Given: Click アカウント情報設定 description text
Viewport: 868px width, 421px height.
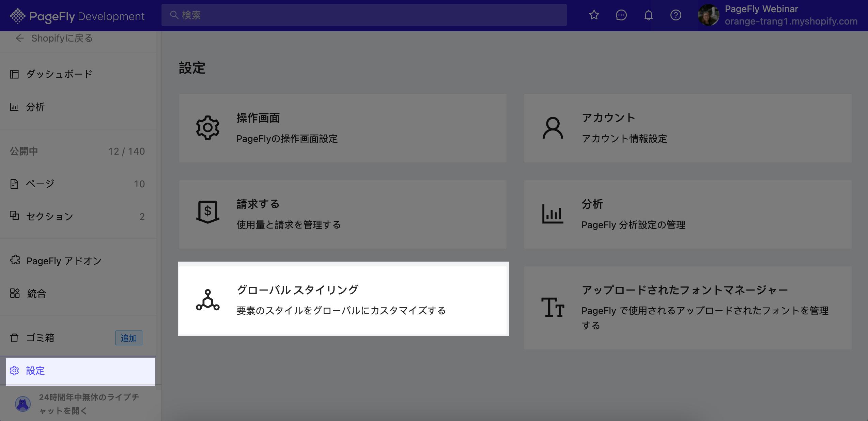Looking at the screenshot, I should pyautogui.click(x=624, y=139).
